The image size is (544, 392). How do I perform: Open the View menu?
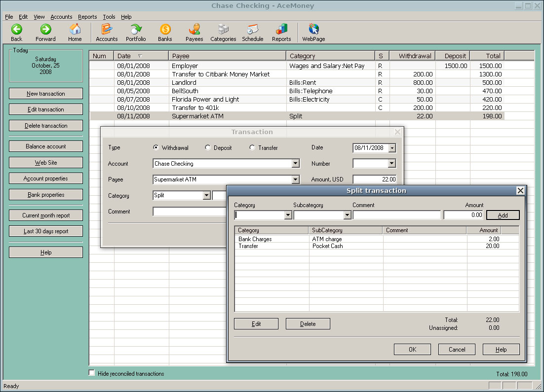[x=39, y=17]
